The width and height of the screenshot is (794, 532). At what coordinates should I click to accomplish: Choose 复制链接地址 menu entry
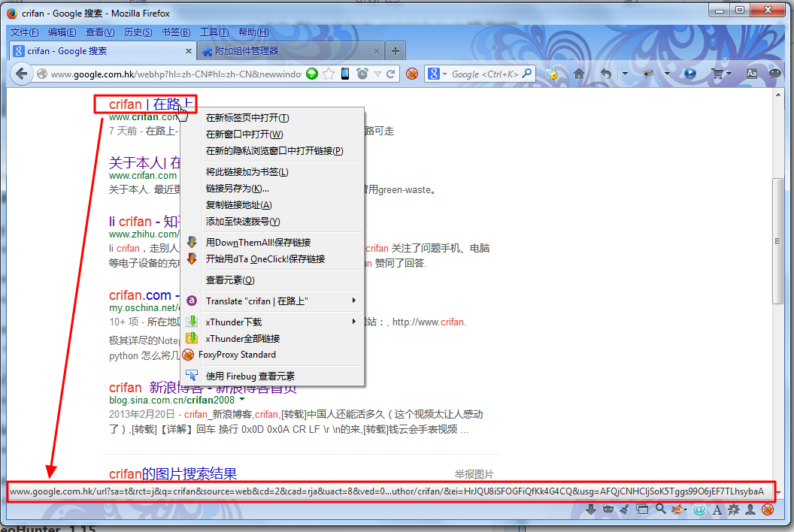point(272,205)
